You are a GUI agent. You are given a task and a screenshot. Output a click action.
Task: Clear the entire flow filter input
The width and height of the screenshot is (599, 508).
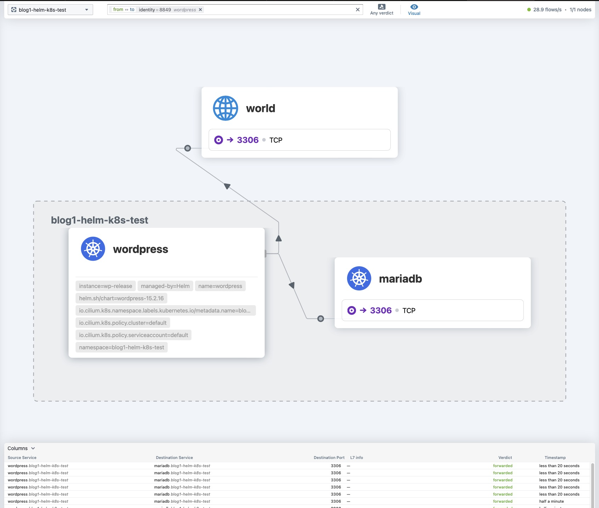[x=358, y=10]
